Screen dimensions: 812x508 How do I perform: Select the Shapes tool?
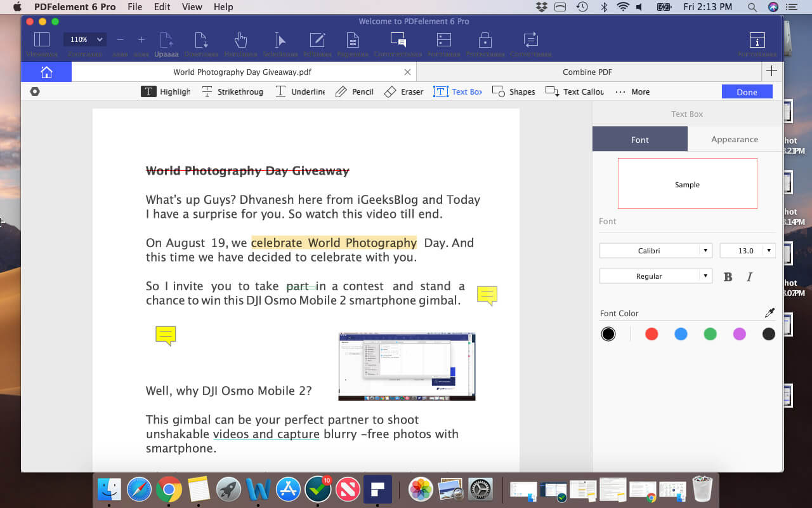coord(514,91)
